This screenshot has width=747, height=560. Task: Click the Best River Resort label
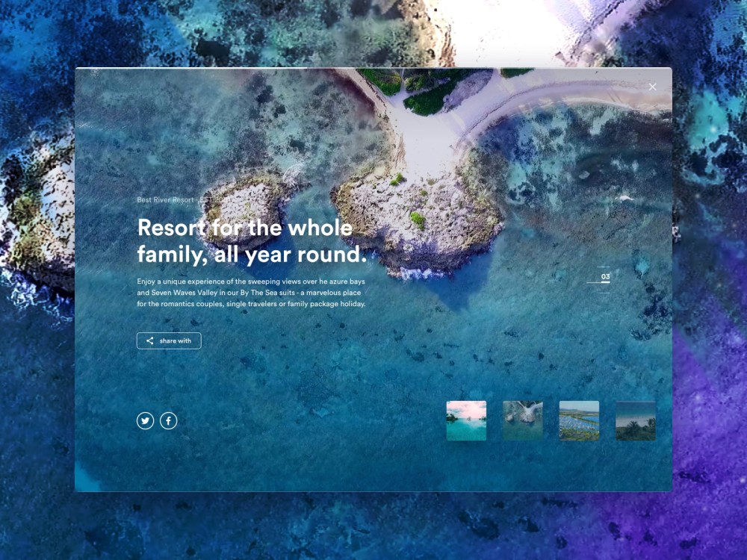click(x=165, y=200)
